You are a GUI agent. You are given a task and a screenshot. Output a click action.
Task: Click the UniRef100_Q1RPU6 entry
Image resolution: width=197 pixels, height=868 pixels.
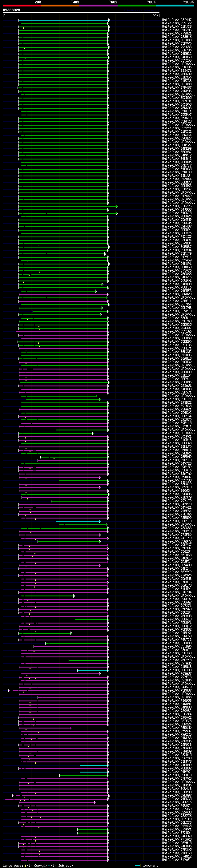[x=177, y=91]
